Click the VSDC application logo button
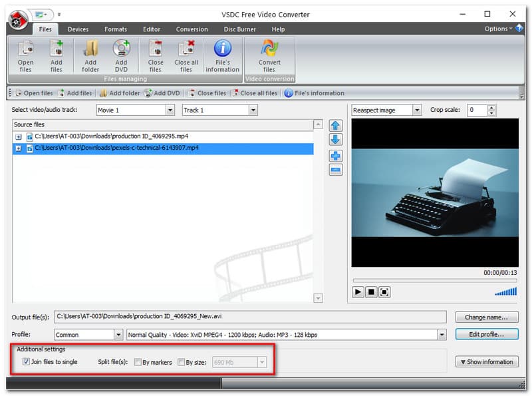 19,20
